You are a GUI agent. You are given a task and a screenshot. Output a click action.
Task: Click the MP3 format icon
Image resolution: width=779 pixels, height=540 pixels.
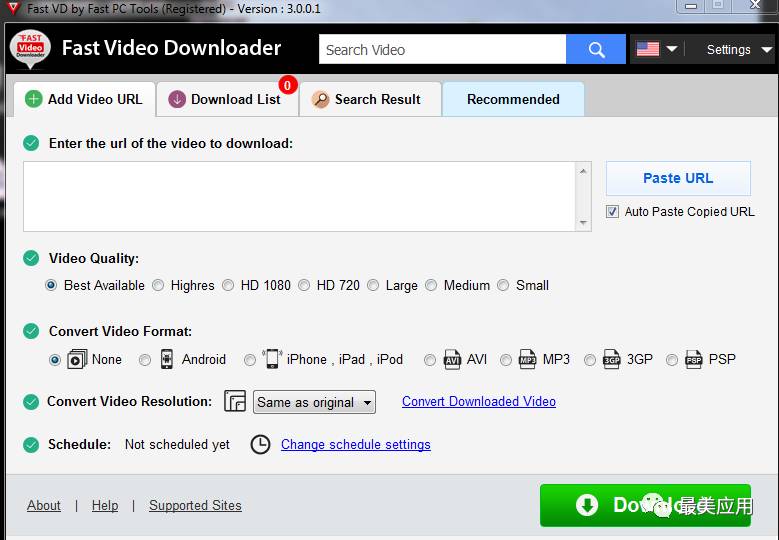click(528, 360)
